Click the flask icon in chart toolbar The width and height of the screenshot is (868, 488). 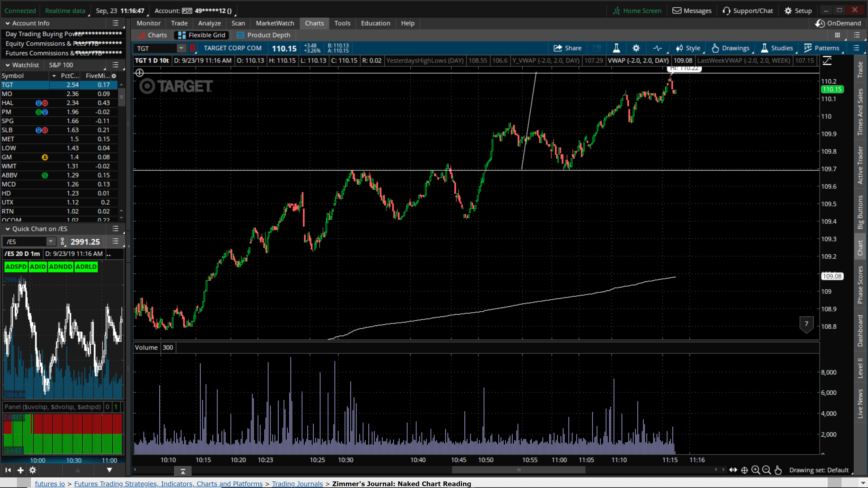[x=616, y=48]
